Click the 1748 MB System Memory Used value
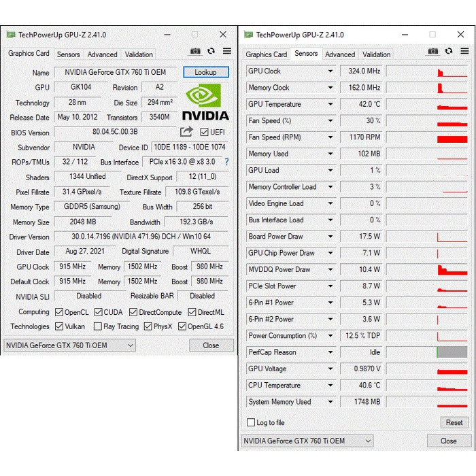The image size is (476, 476). coord(361,402)
